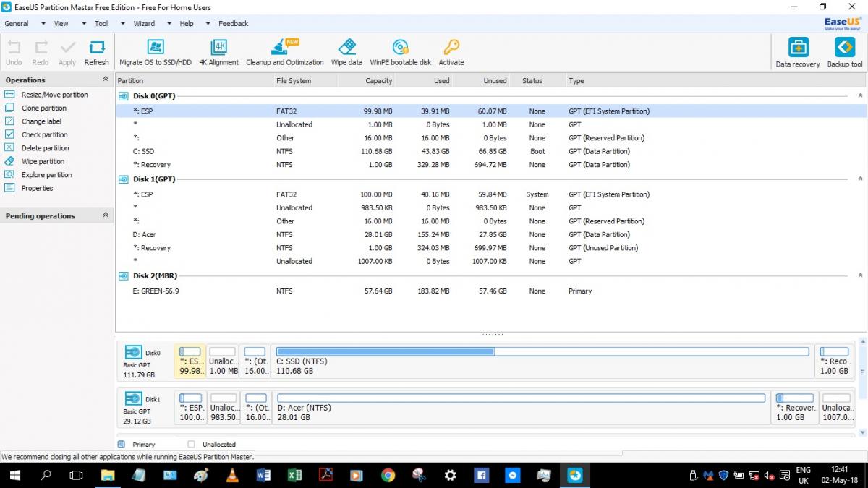Select the Disk0 icon in disk map
This screenshot has height=488, width=868.
click(133, 353)
